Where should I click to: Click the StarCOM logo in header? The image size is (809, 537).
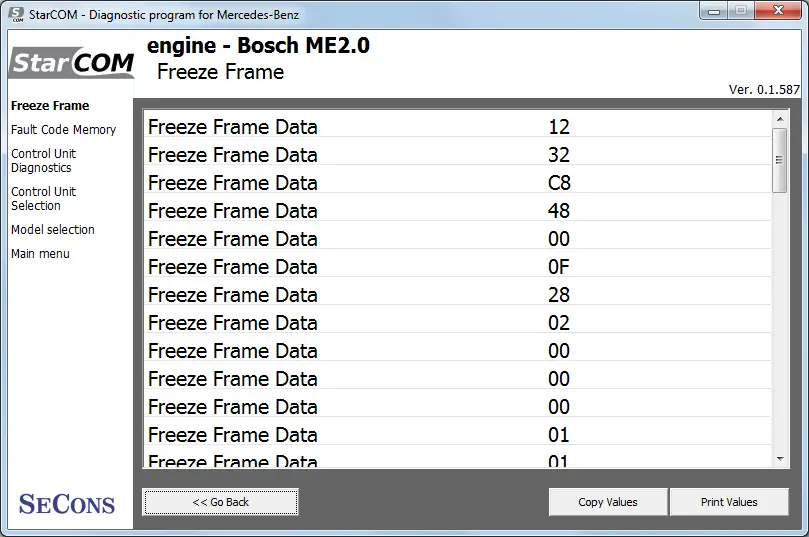pos(72,63)
